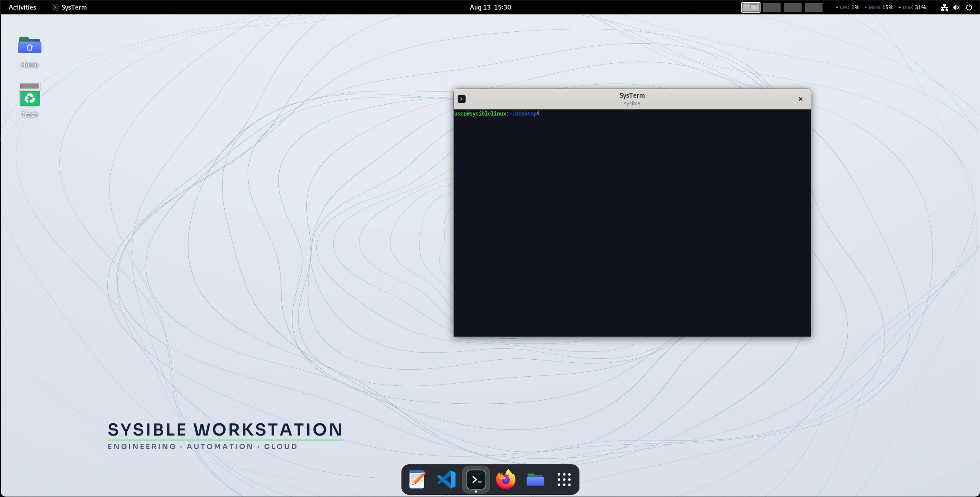The image size is (980, 497).
Task: Launch Visual Studio Code from the dock
Action: click(446, 480)
